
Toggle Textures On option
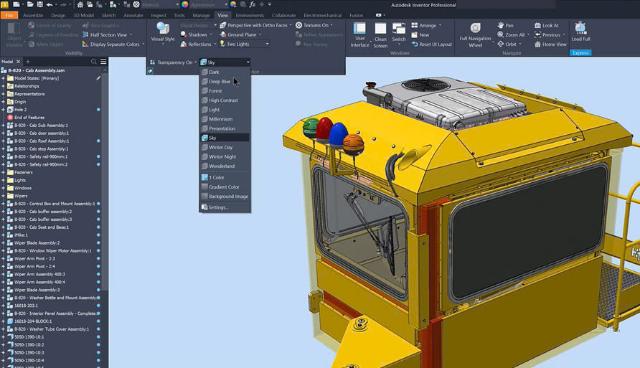click(x=313, y=25)
